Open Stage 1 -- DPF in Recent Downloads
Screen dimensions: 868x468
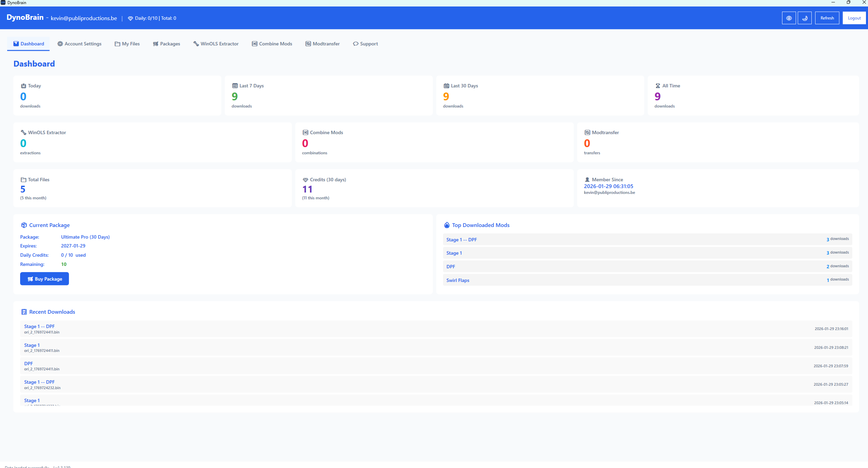39,326
